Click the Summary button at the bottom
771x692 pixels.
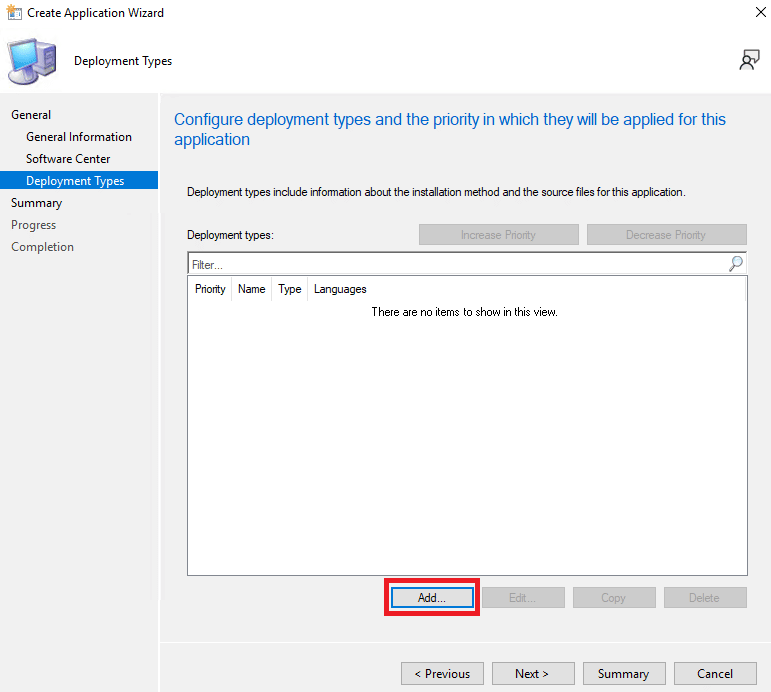click(623, 673)
